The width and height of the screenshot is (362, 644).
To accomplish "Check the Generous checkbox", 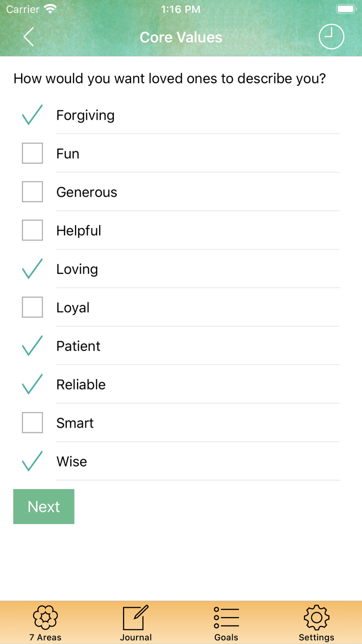I will (x=32, y=192).
